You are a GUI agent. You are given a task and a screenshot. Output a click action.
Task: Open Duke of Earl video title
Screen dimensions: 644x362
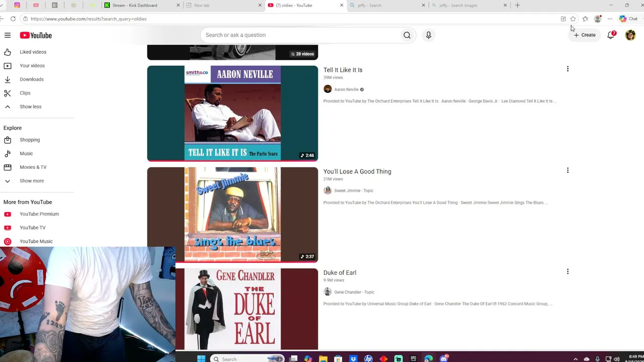pos(340,273)
